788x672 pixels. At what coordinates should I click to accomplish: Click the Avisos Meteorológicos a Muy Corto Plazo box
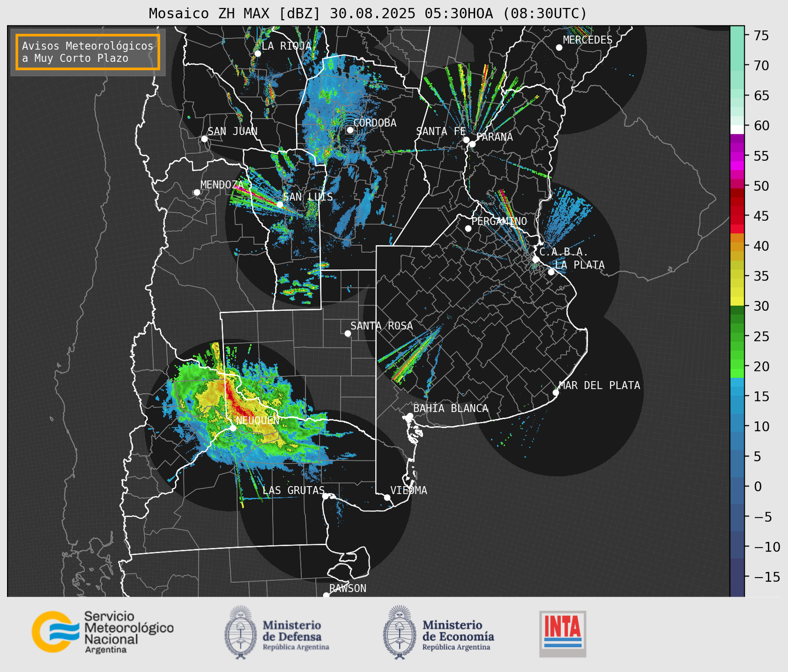pos(88,52)
